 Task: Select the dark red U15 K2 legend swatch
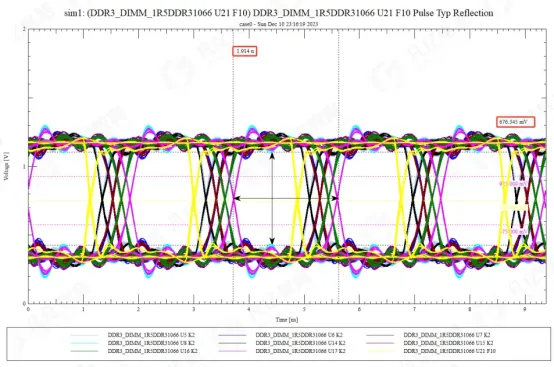[x=380, y=343]
